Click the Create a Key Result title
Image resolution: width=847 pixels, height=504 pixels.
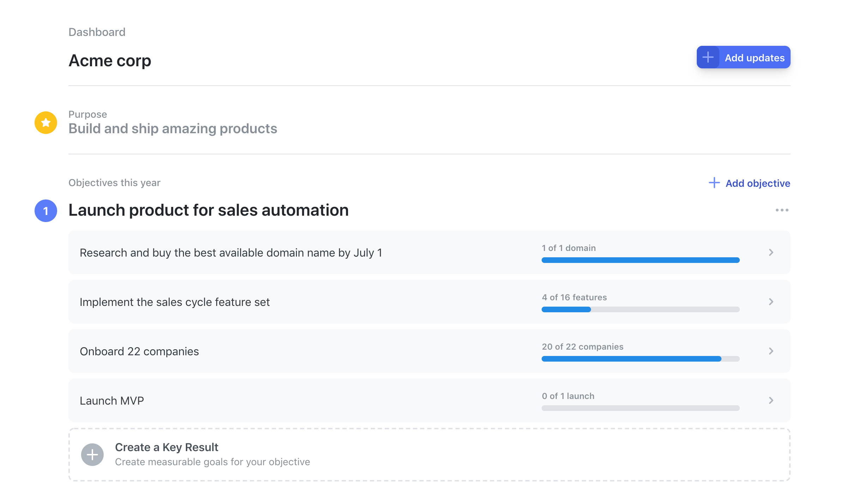(x=166, y=447)
